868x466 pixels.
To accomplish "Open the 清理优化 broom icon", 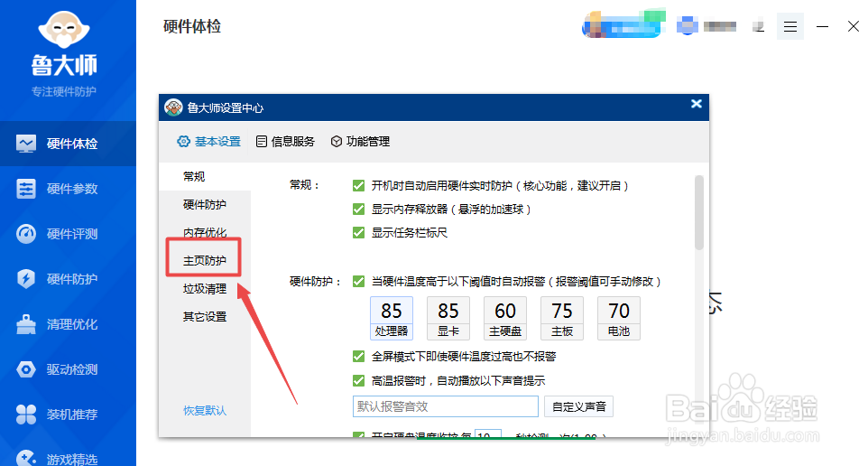I will pyautogui.click(x=26, y=324).
